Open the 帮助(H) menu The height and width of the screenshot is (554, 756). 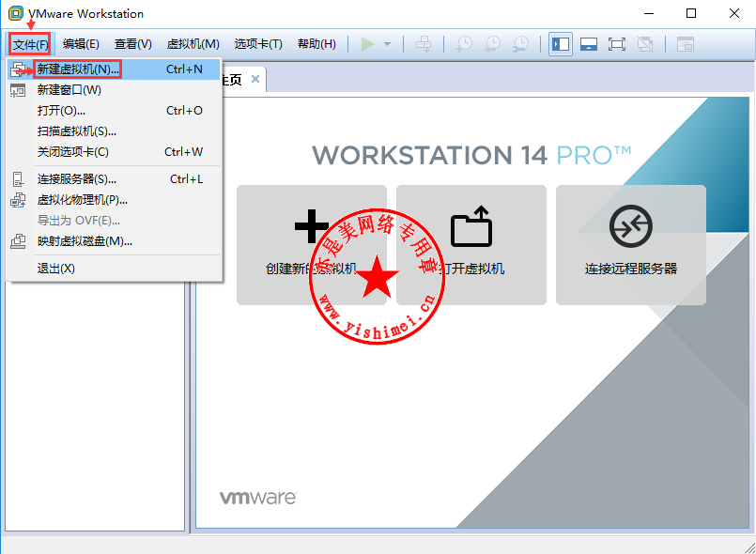316,44
